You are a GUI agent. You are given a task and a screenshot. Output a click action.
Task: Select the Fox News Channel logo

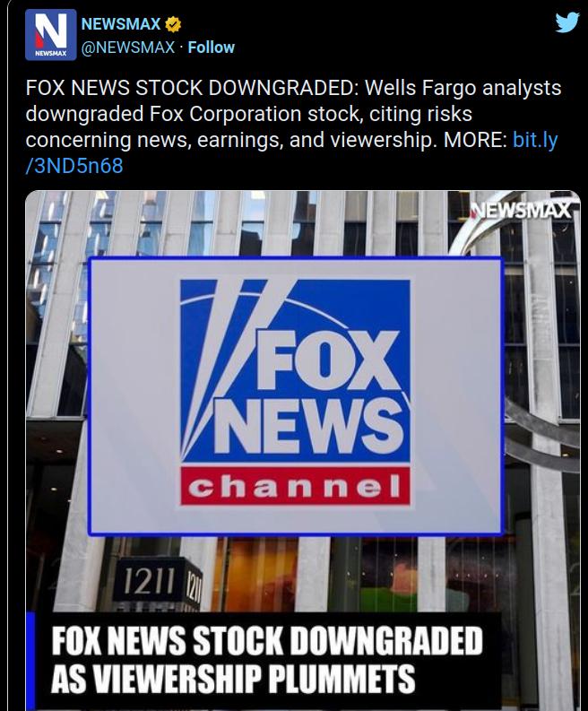[x=295, y=392]
